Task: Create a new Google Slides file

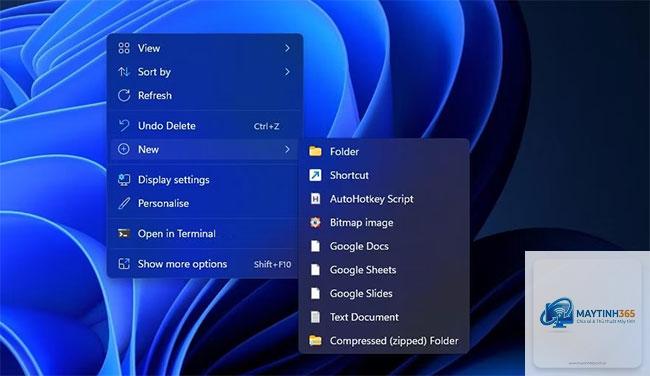Action: 384,293
